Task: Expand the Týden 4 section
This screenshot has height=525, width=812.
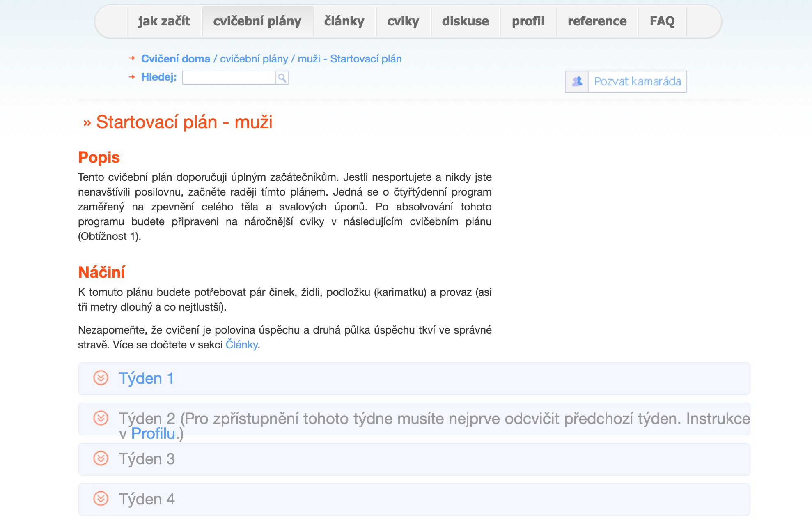Action: coord(147,499)
